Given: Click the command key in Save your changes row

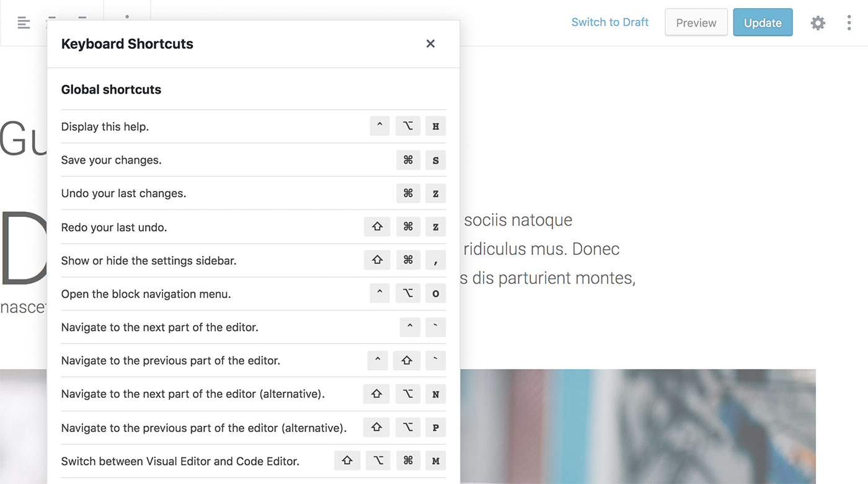Looking at the screenshot, I should point(408,160).
